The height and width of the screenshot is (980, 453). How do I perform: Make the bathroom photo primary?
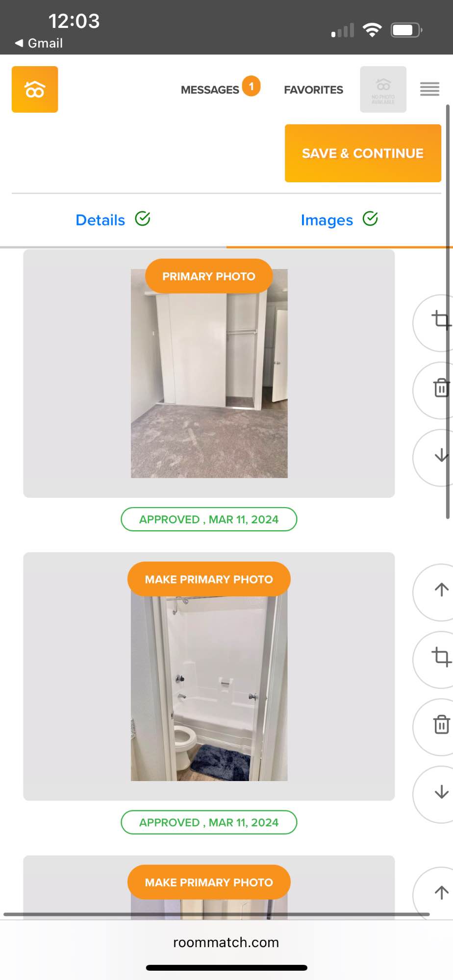(209, 579)
